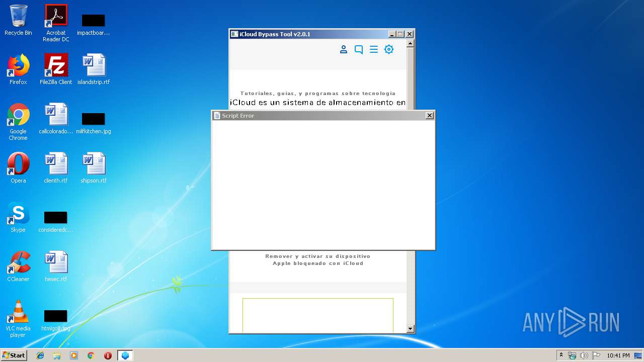The image size is (644, 362).
Task: Select the callcolorado... document on desktop
Action: coord(56,119)
